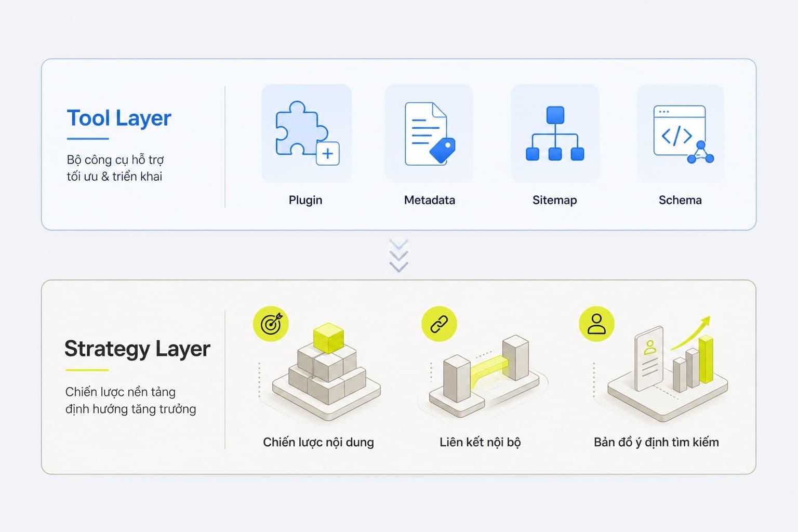
Task: Click the text "định hướng tăng trưởng"
Action: click(131, 409)
